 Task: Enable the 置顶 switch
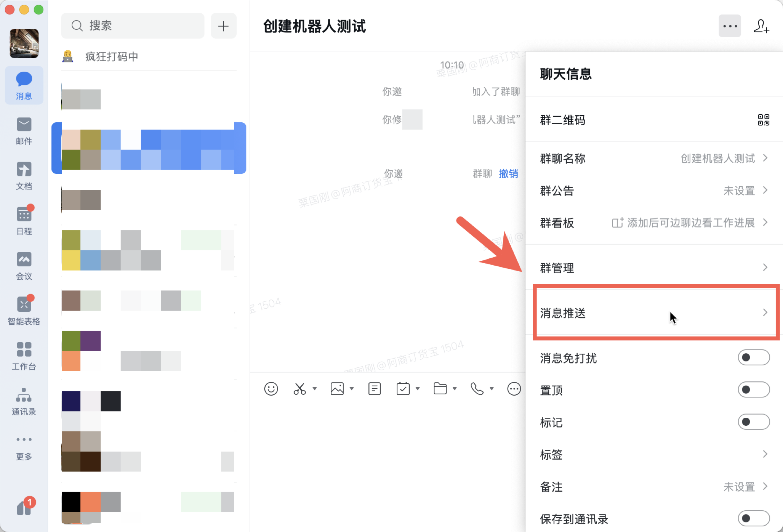point(754,390)
